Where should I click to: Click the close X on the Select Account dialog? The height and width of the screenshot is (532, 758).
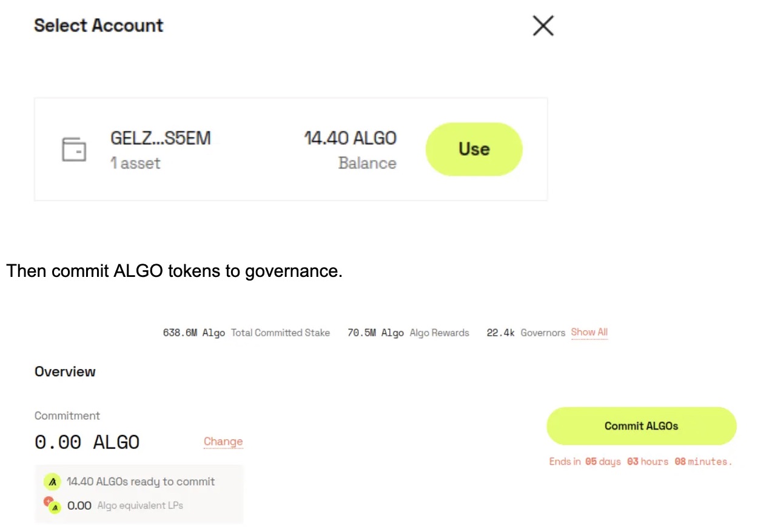coord(543,25)
